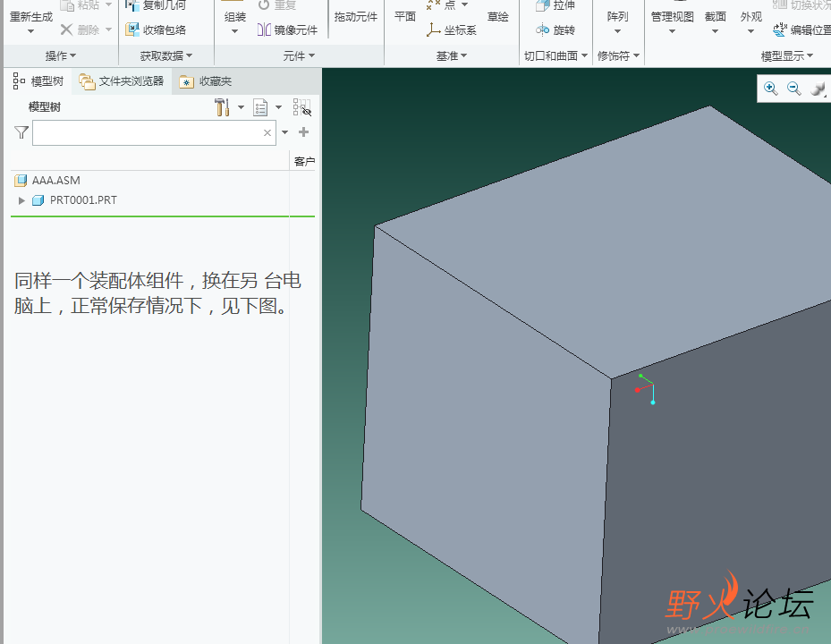Screen dimensions: 831x644
Task: Click Zoom In magnifier in viewport
Action: [x=770, y=89]
